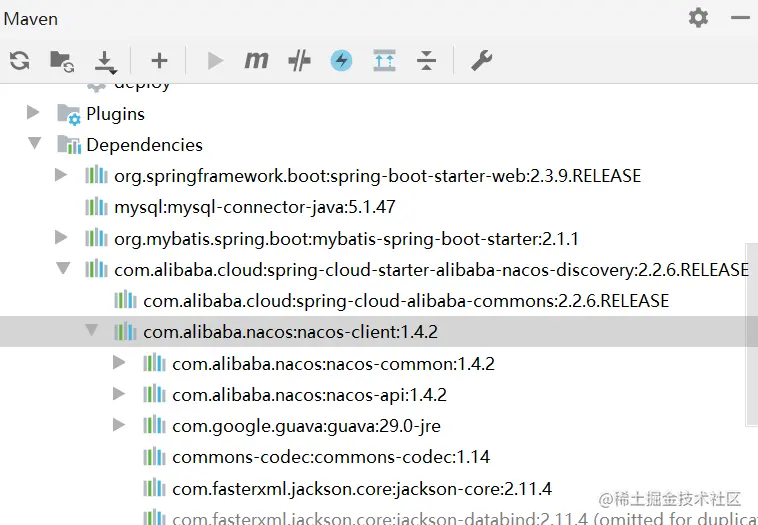Expand mybatis-spring-boot-starter dependency arrow
Viewport: 758px width, 525px height.
tap(61, 237)
